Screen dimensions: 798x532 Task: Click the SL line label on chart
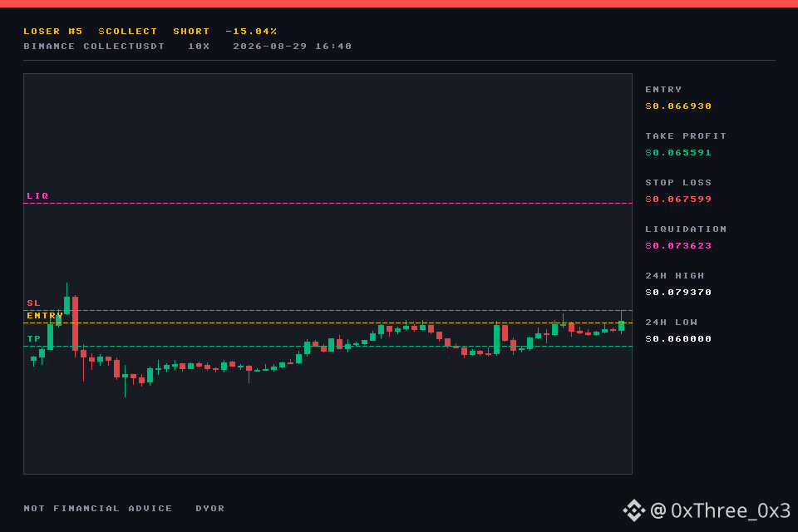[33, 303]
